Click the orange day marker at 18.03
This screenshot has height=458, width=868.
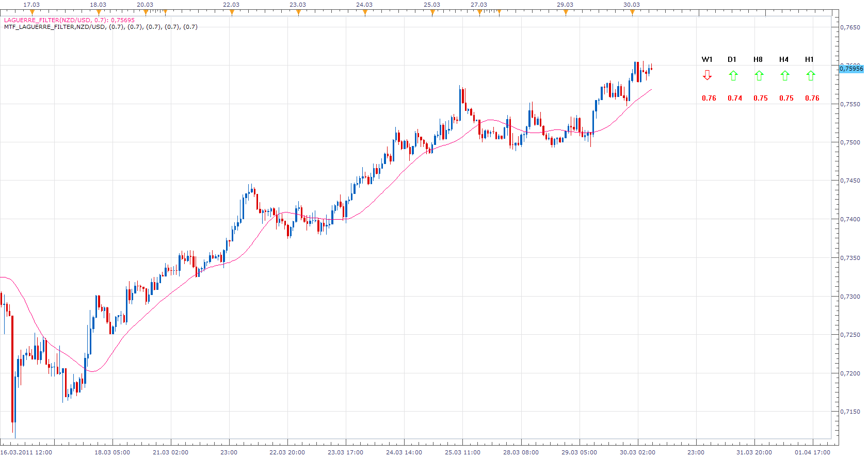[x=98, y=12]
